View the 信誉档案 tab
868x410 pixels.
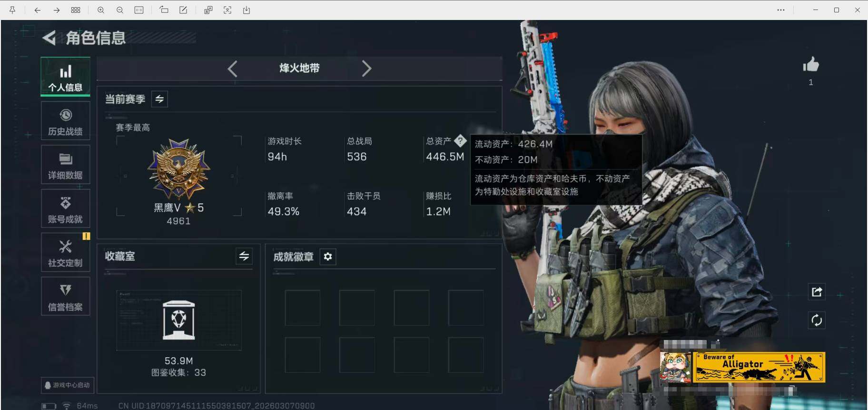pos(65,296)
